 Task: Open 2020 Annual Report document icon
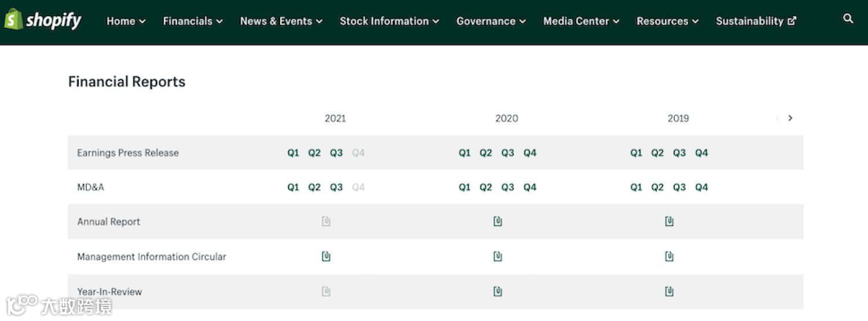click(x=498, y=221)
